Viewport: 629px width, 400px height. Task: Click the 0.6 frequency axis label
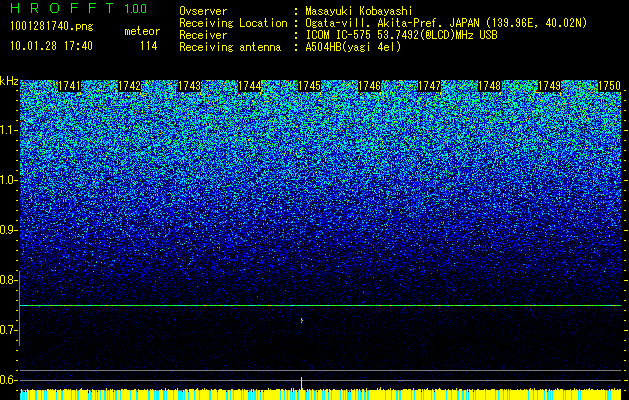pos(8,380)
